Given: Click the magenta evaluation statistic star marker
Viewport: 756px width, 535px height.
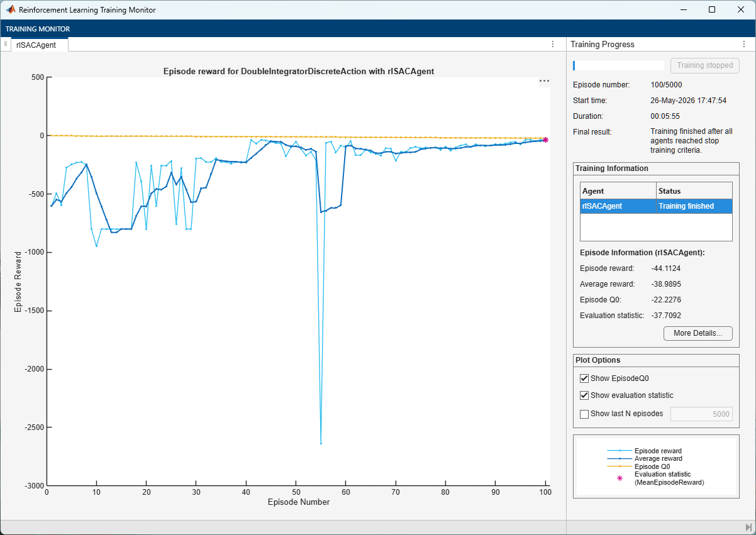Looking at the screenshot, I should tap(545, 140).
